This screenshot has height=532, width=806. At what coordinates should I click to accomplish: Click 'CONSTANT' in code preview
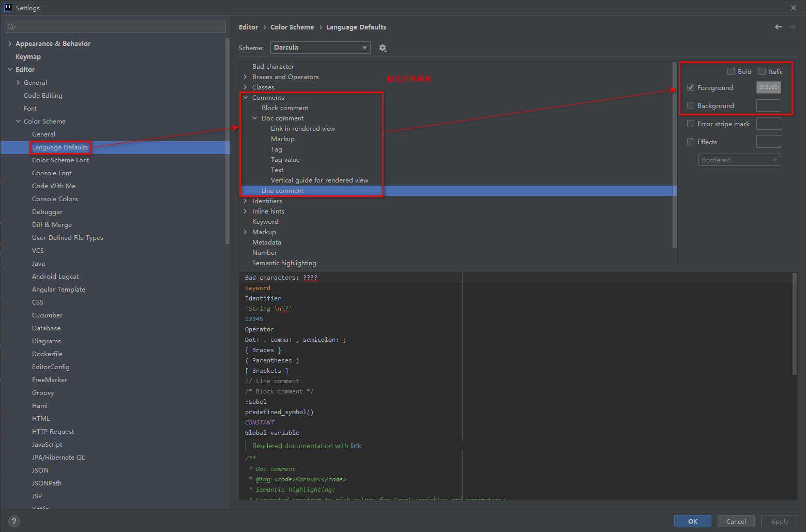(x=260, y=422)
